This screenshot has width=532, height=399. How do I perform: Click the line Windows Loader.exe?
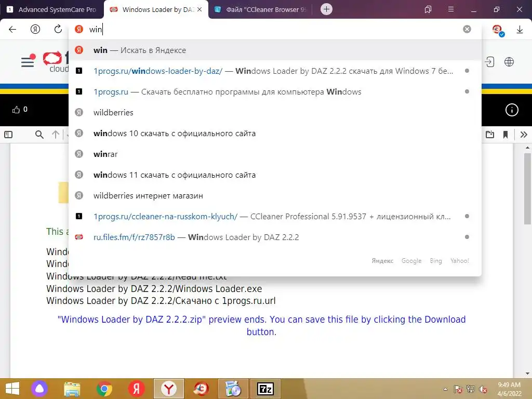pos(154,289)
